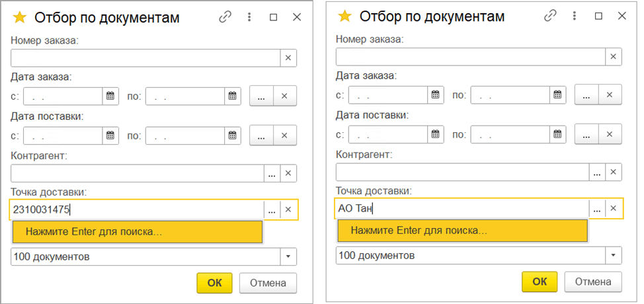Open the 'Контрагент' selection ellipsis in the 2310031475 dialog
Viewport: 644px width, 304px height.
tap(272, 174)
